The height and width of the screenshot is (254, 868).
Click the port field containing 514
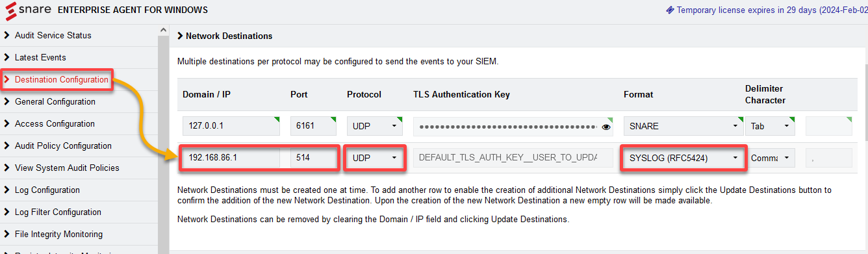click(313, 158)
